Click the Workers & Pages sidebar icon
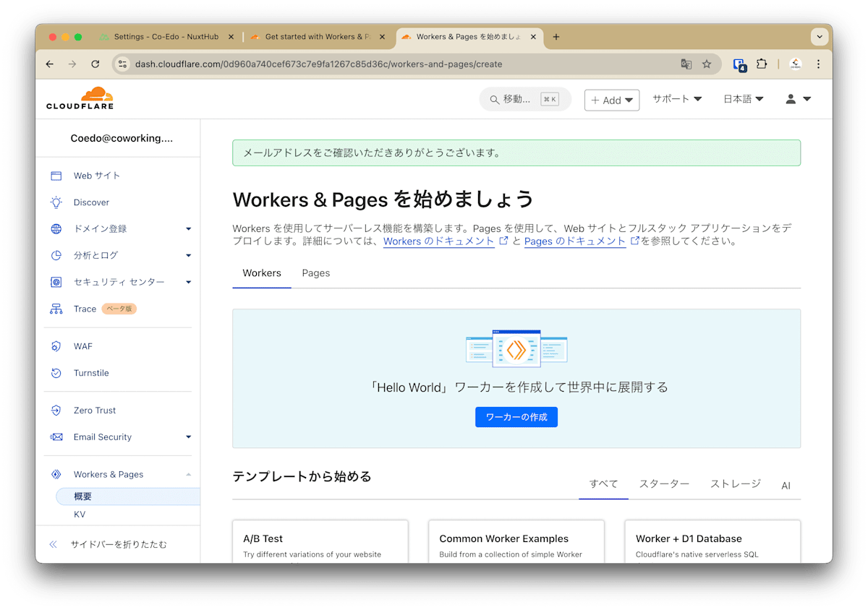 pos(56,475)
